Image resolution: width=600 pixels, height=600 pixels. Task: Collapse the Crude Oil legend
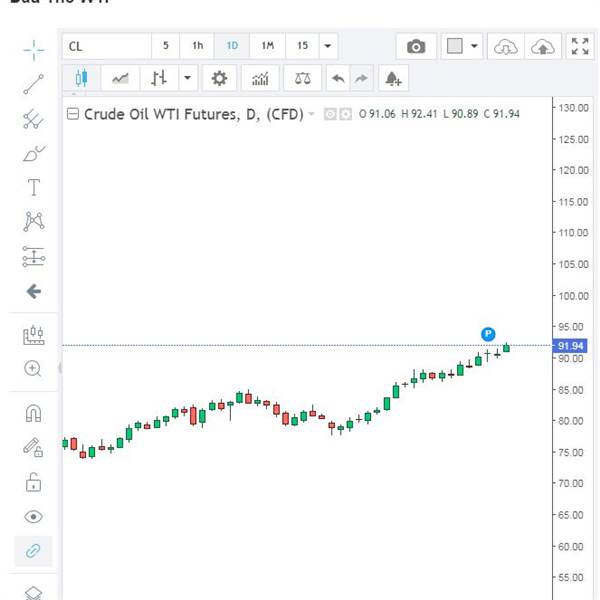click(73, 114)
